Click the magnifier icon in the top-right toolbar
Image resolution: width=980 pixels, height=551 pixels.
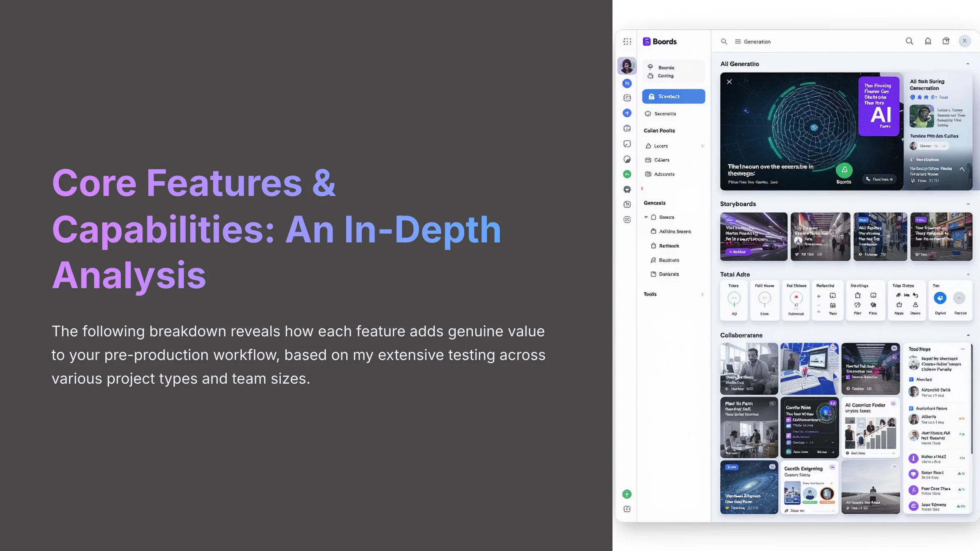click(909, 41)
